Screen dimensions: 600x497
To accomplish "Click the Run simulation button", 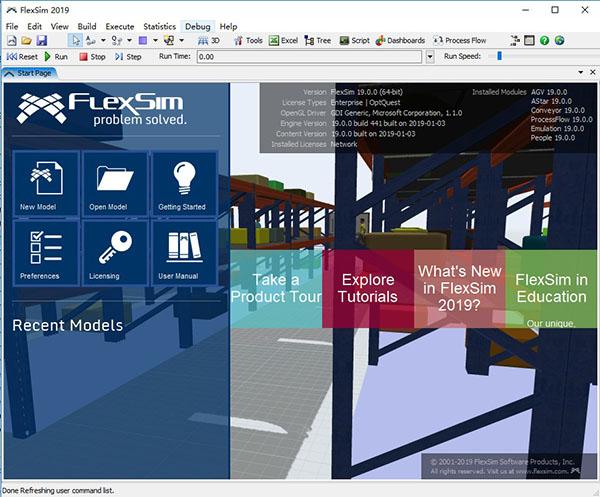I will click(x=55, y=57).
